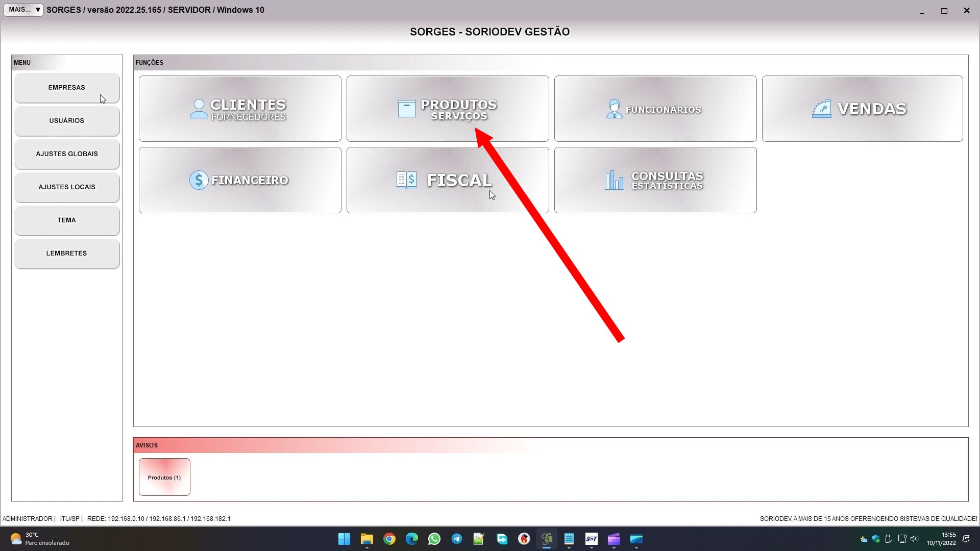
Task: Click the Funcionários employee icon
Action: click(614, 109)
